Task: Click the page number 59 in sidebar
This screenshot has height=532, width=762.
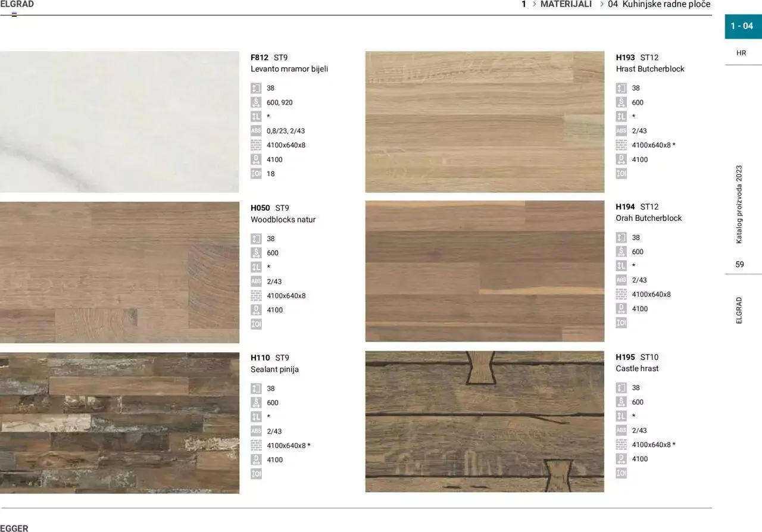Action: (739, 265)
